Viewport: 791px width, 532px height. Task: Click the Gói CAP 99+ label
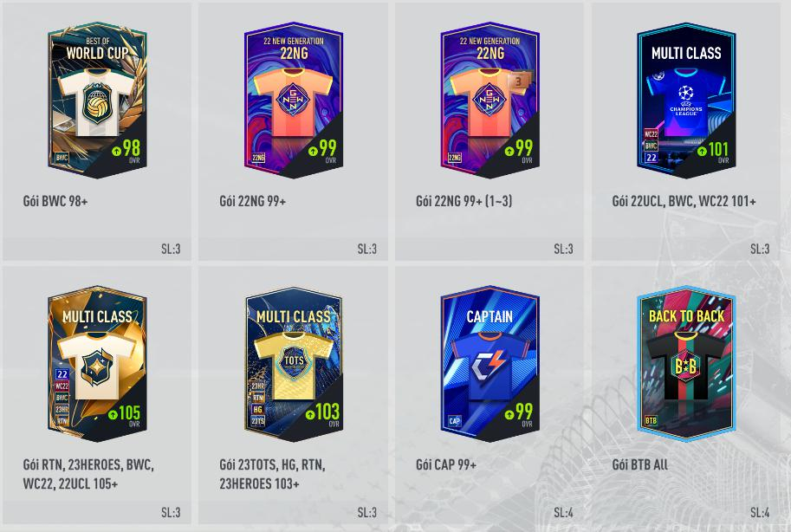[446, 464]
